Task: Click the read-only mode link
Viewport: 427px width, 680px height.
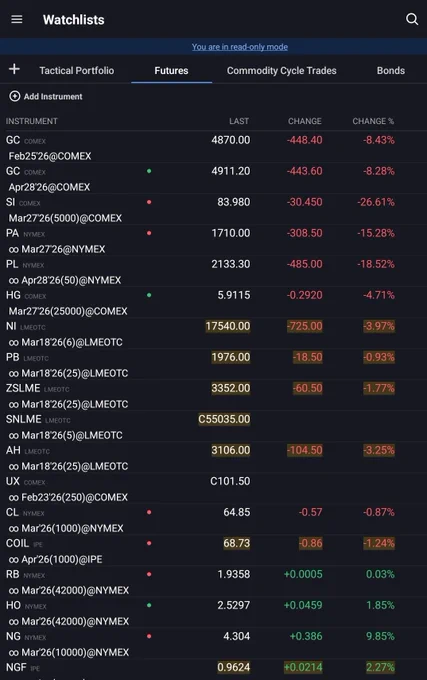Action: [240, 47]
